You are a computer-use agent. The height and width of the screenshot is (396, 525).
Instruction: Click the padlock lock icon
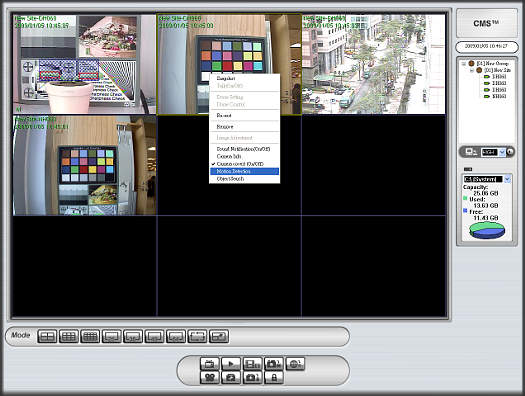click(274, 378)
